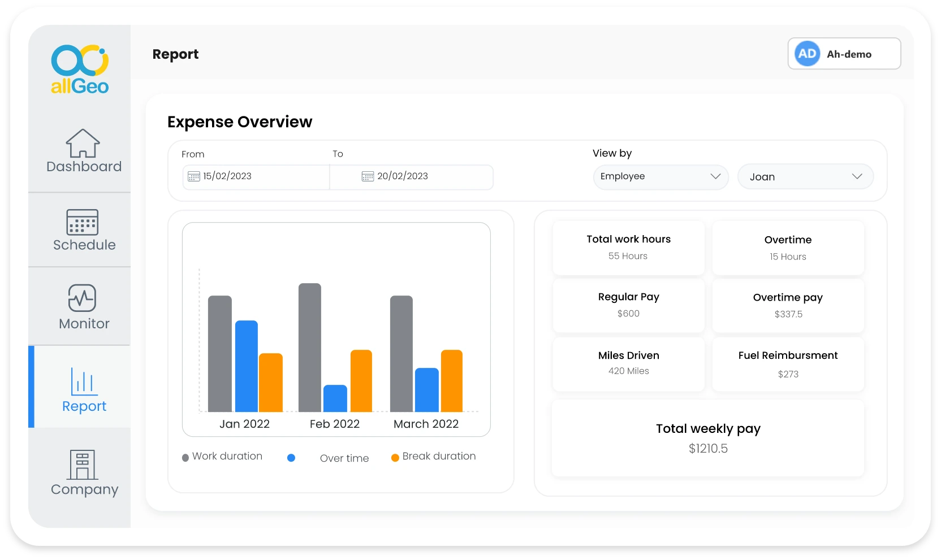
Task: Open the Company building icon
Action: pos(83,465)
